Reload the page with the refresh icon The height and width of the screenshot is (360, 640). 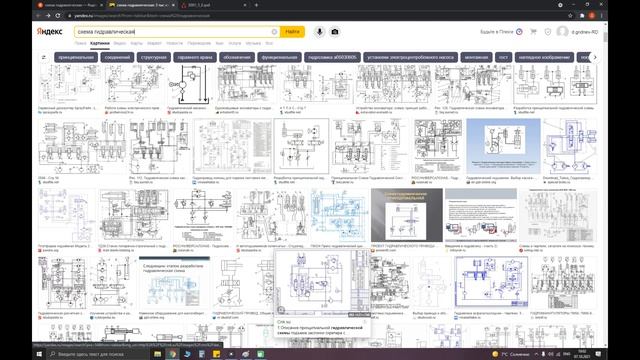click(58, 16)
